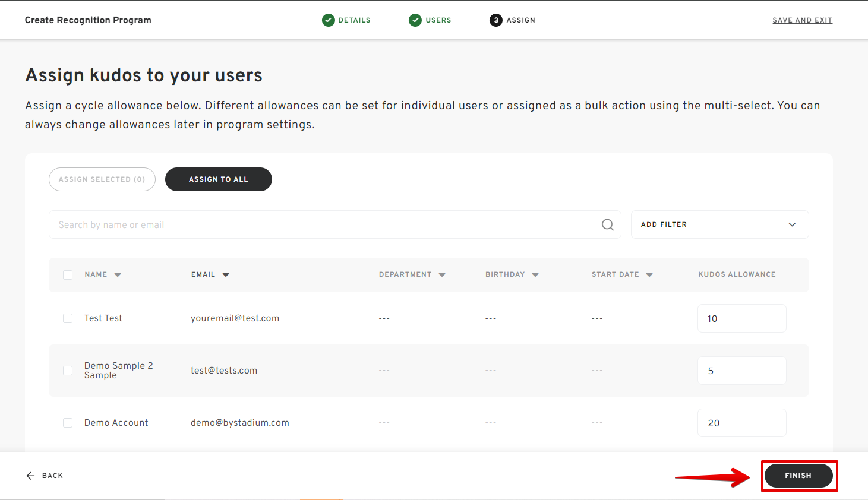This screenshot has height=500, width=868.
Task: Click the search magnifier icon
Action: [607, 224]
